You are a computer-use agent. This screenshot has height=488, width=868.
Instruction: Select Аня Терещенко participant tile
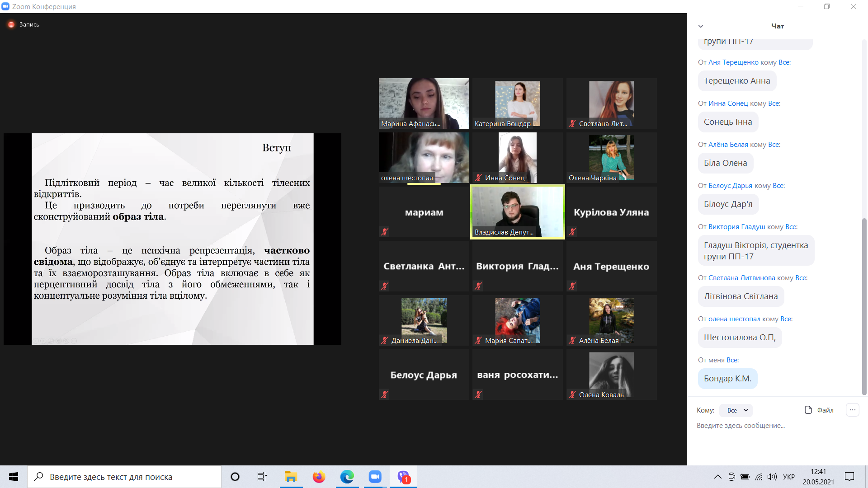611,266
